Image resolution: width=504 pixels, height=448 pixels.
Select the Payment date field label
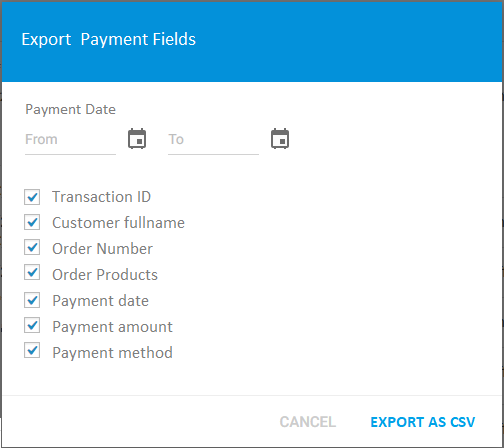pos(100,301)
